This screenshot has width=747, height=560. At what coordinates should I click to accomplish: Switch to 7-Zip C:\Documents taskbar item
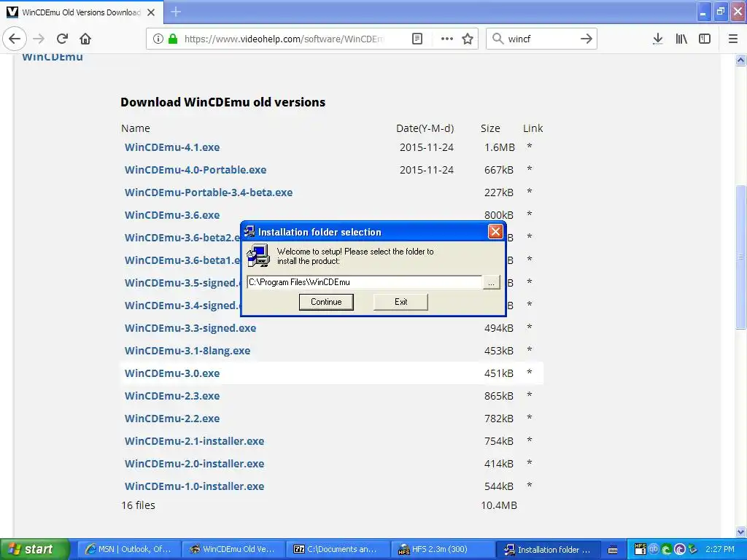click(338, 549)
